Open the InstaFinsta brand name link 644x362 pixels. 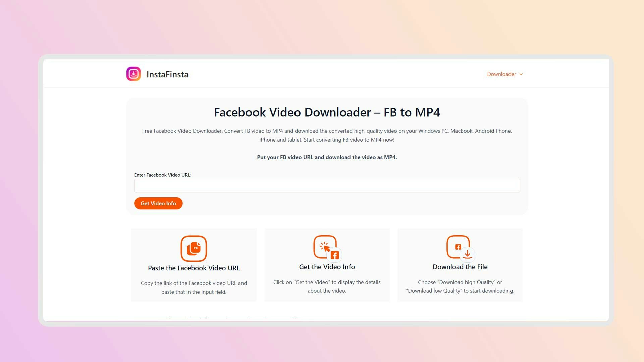(x=167, y=74)
